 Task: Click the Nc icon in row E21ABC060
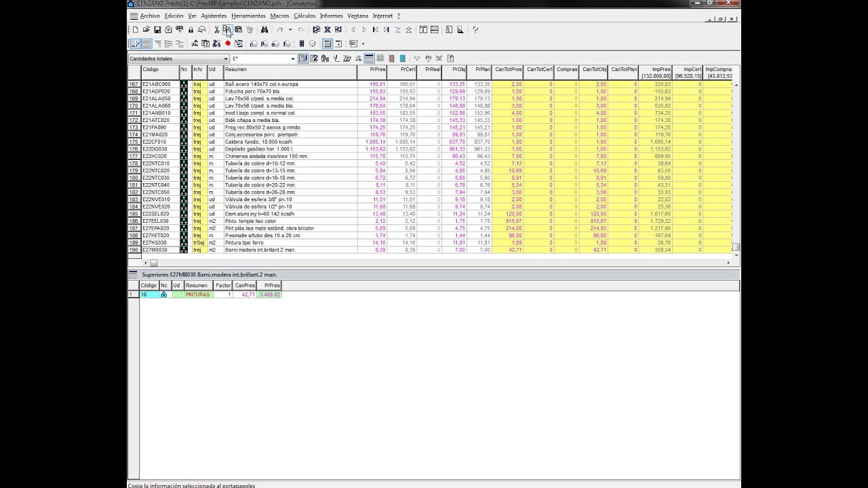(x=184, y=84)
